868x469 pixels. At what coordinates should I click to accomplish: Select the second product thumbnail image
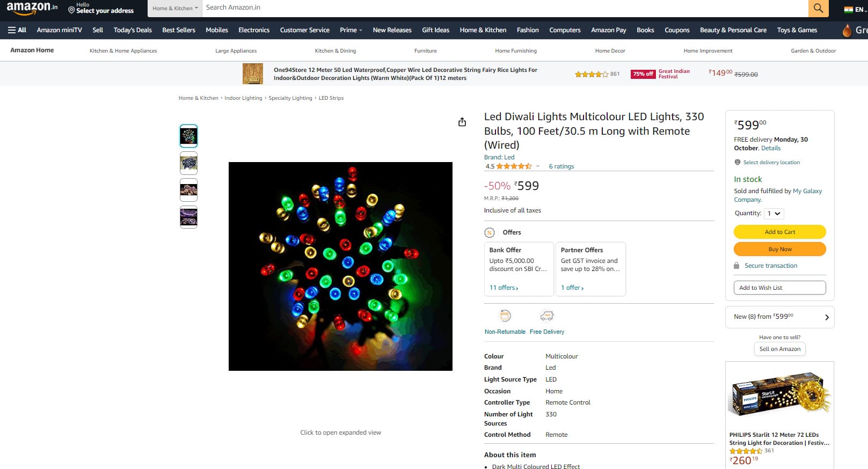pos(188,163)
